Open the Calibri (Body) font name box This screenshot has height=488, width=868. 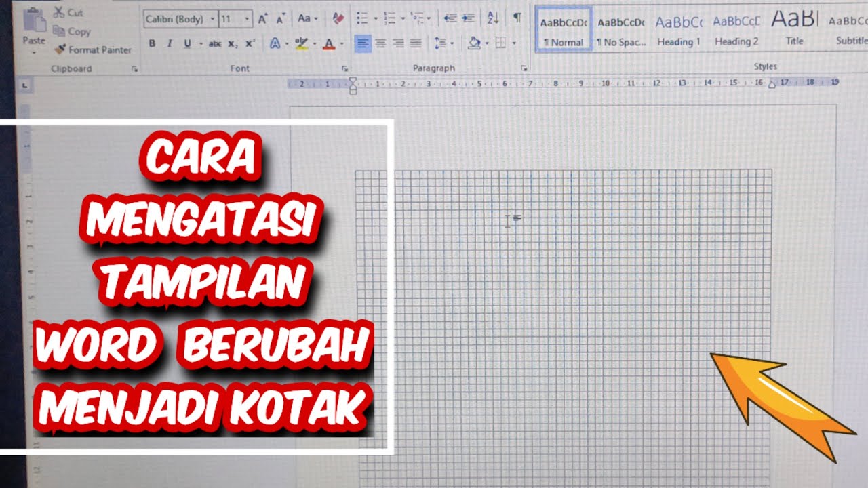180,19
